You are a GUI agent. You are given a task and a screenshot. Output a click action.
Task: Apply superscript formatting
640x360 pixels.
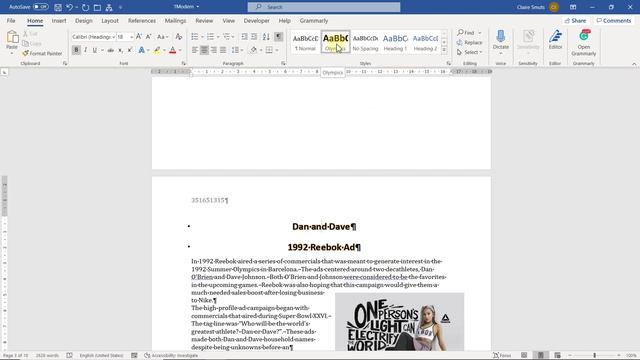pyautogui.click(x=130, y=50)
